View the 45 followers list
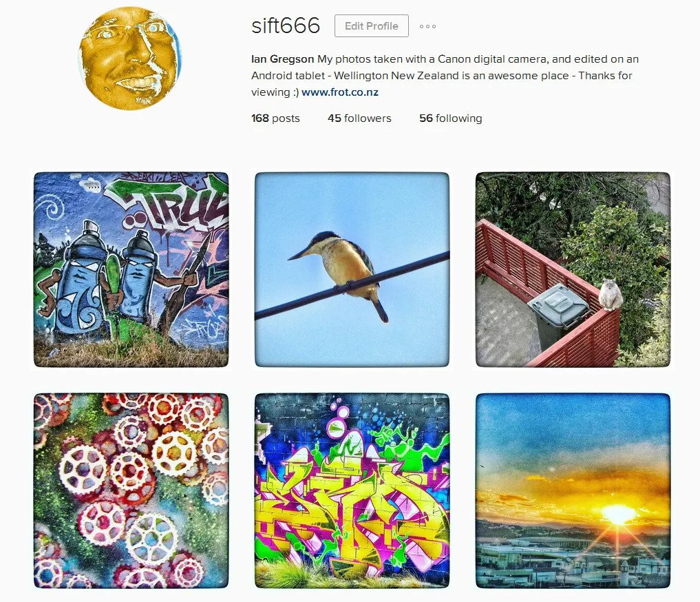The width and height of the screenshot is (700, 602). (x=359, y=118)
